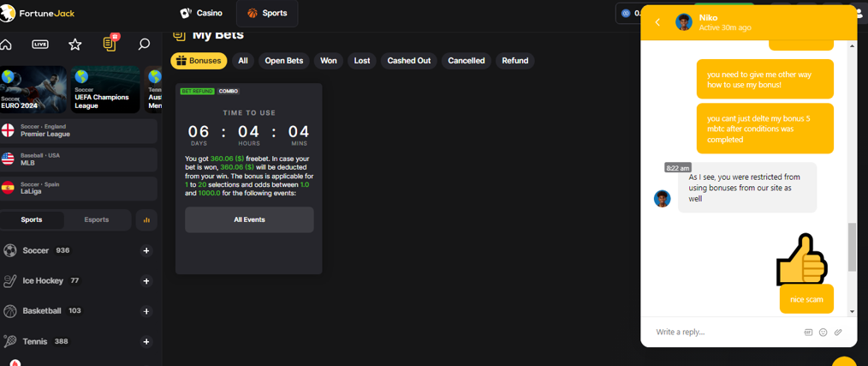The image size is (868, 366).
Task: Filter bets by Cancelled
Action: coord(467,61)
